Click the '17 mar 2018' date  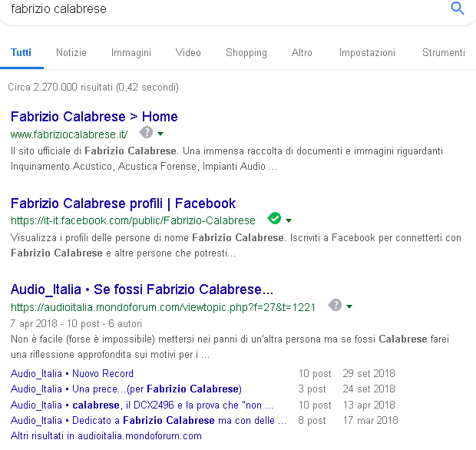[x=370, y=420]
